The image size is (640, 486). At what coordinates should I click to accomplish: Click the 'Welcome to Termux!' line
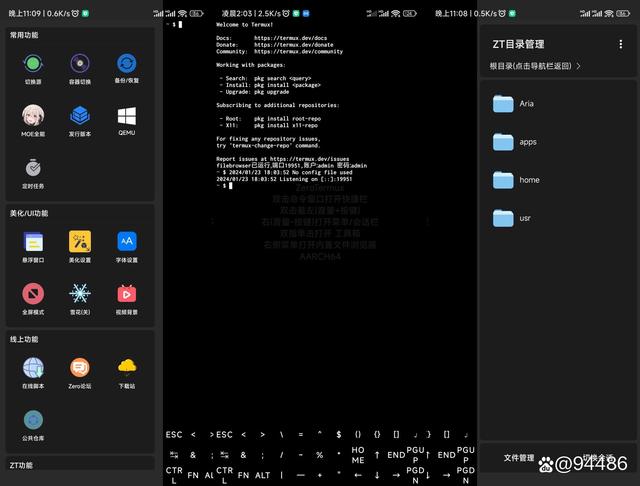pos(244,24)
